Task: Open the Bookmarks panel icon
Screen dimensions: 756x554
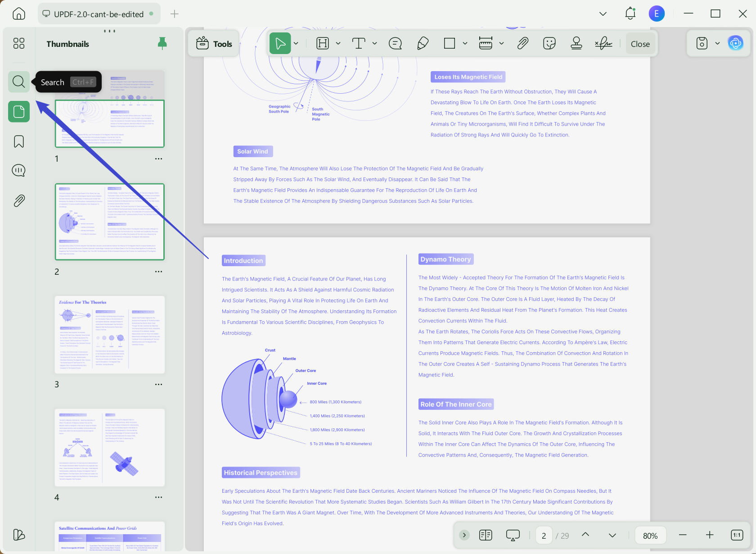Action: click(x=19, y=141)
